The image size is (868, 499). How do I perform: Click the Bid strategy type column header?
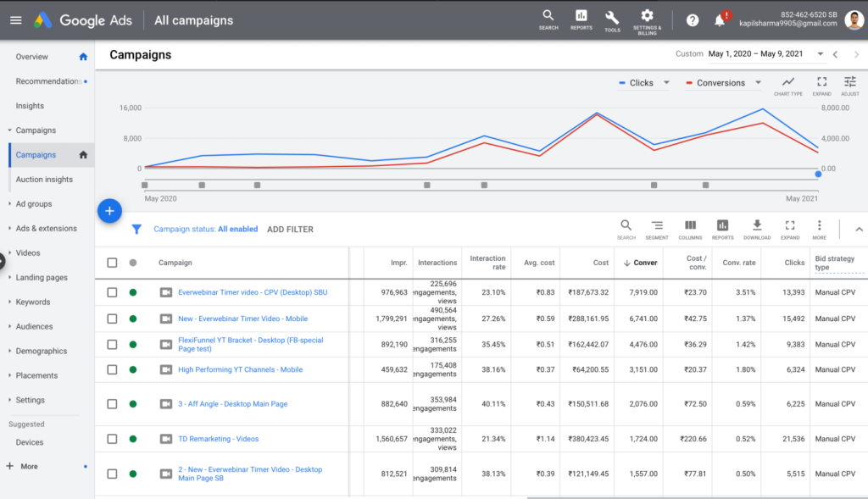[x=834, y=263]
